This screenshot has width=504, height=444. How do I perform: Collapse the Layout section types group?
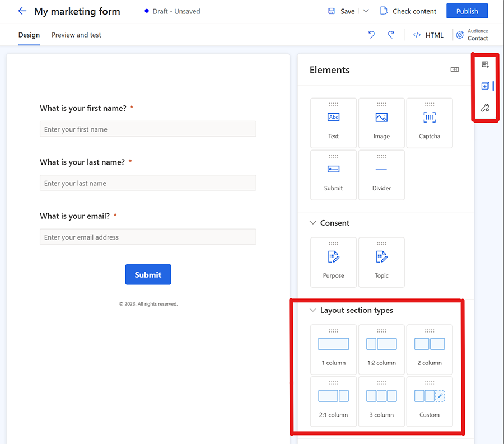click(x=313, y=310)
